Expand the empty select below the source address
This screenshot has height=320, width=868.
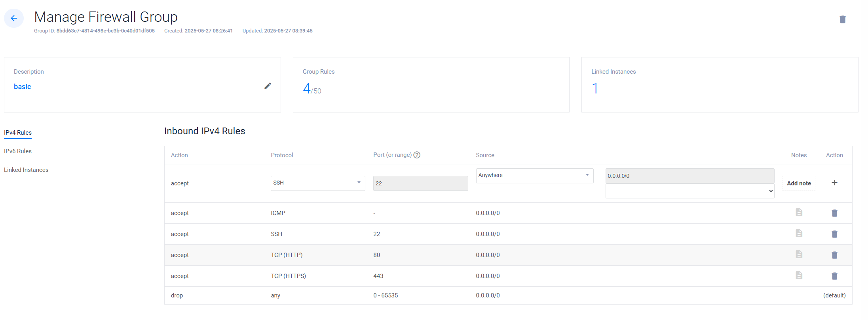point(690,191)
